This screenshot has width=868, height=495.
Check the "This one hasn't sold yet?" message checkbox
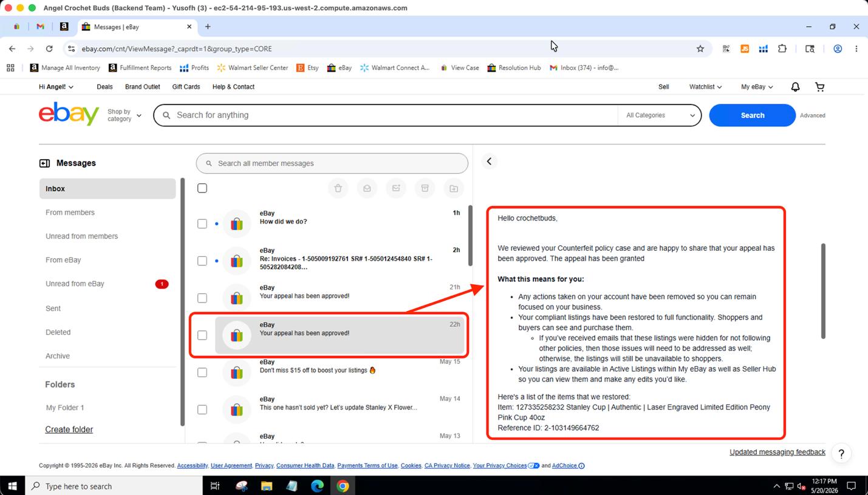[x=202, y=409]
